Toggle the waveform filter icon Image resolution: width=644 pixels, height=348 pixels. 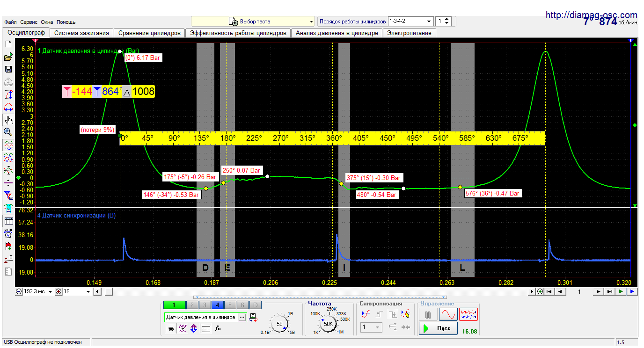tap(183, 329)
